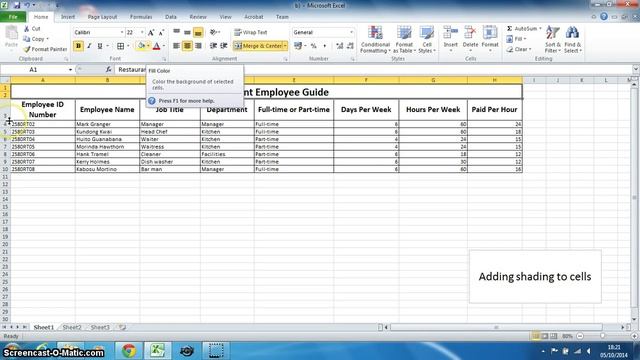
Task: Click the Paste clipboard icon
Action: (11, 34)
